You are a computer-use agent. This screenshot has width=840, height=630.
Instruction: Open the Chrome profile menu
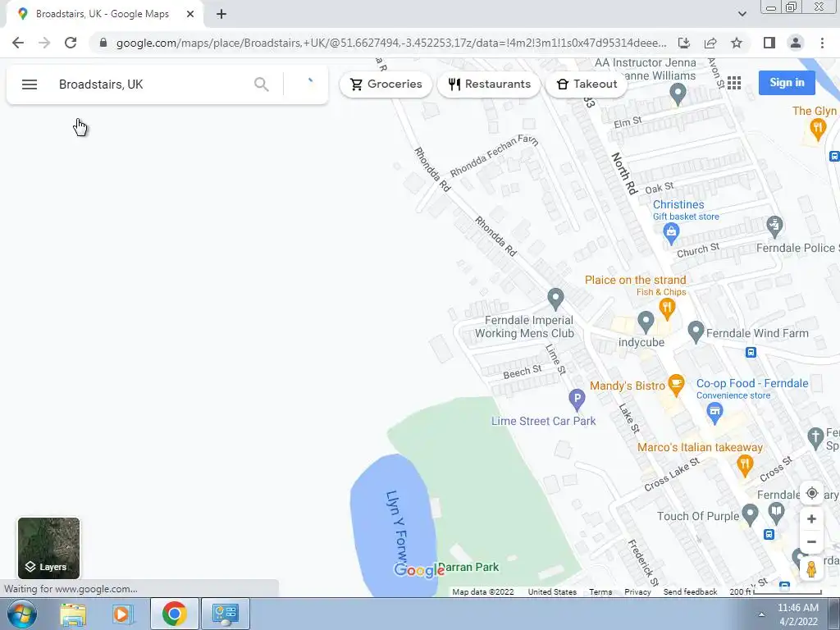tap(796, 43)
